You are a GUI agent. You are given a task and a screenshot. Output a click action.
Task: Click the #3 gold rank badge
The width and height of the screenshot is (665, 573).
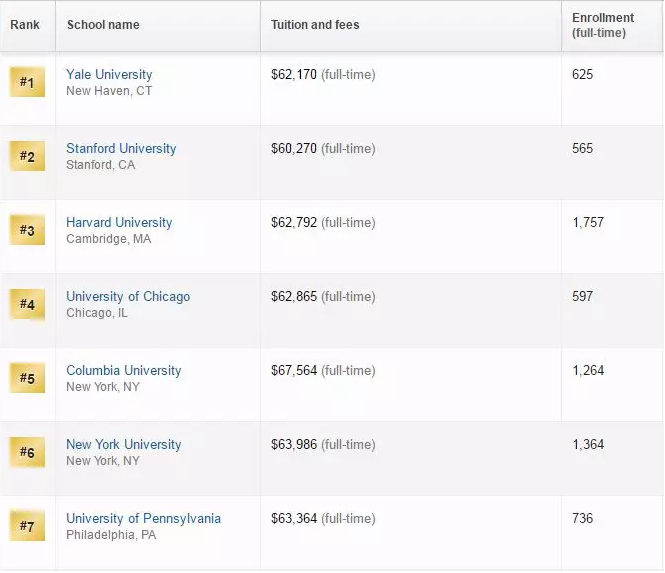tap(27, 230)
